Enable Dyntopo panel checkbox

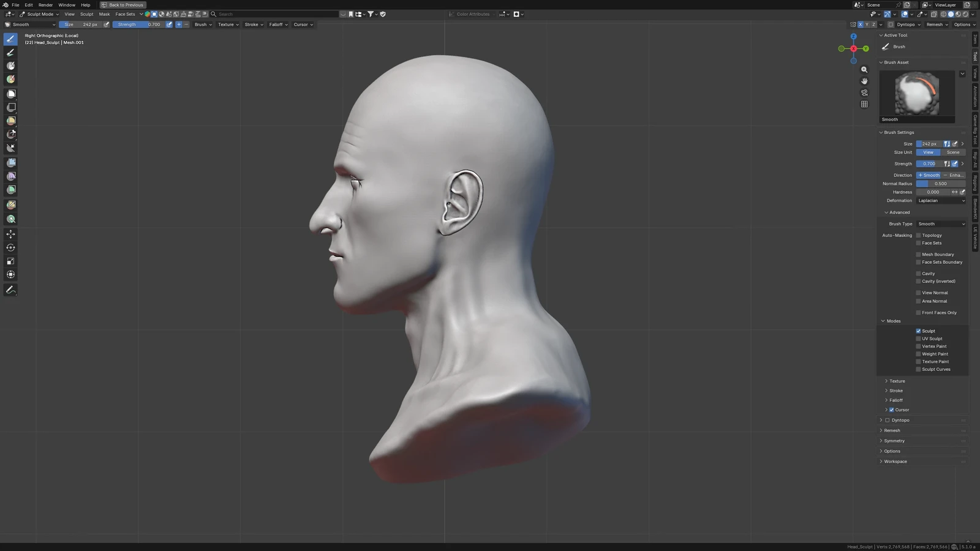pyautogui.click(x=887, y=421)
